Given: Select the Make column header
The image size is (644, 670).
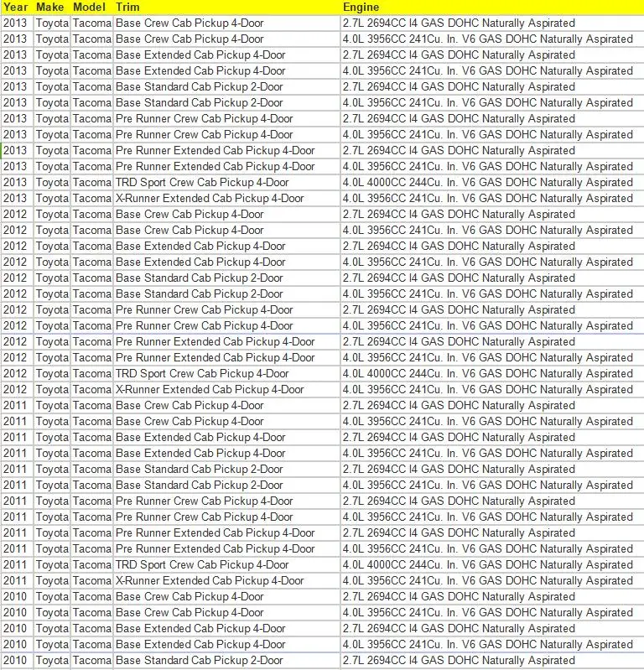Looking at the screenshot, I should click(x=51, y=7).
